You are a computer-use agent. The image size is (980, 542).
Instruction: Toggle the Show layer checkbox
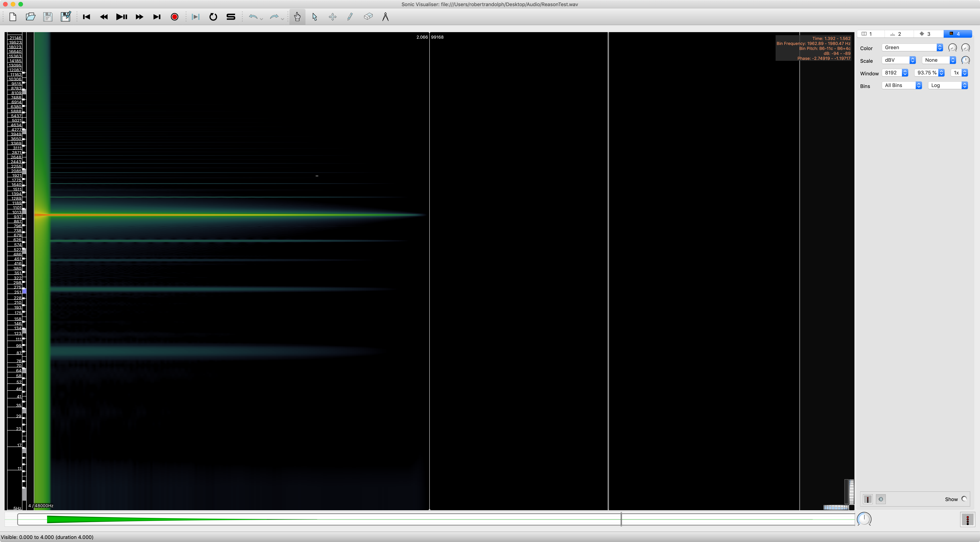click(x=964, y=499)
